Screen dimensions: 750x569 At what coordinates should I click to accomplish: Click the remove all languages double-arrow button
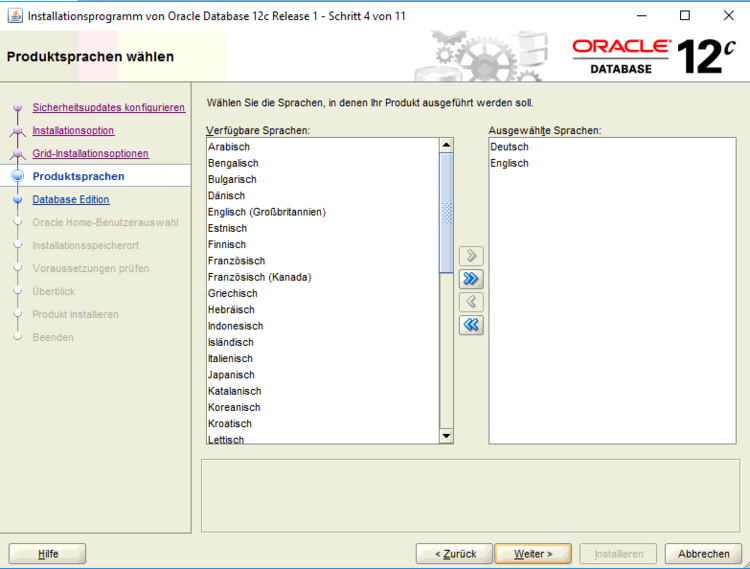pyautogui.click(x=471, y=325)
